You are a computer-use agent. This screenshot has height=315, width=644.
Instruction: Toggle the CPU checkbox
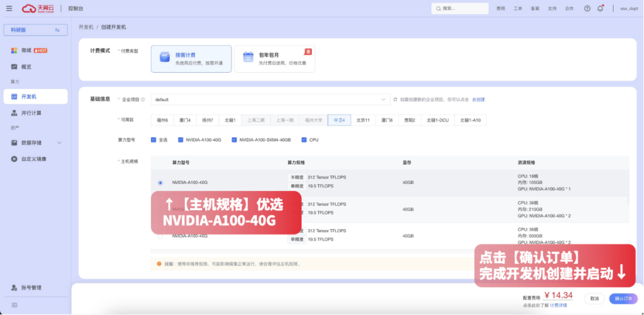pos(304,140)
